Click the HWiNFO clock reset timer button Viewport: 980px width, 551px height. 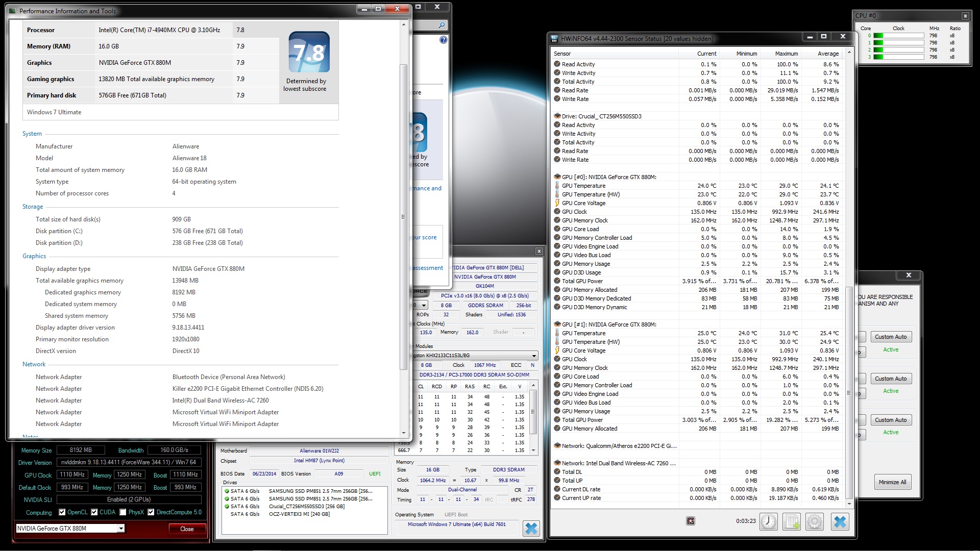point(769,521)
